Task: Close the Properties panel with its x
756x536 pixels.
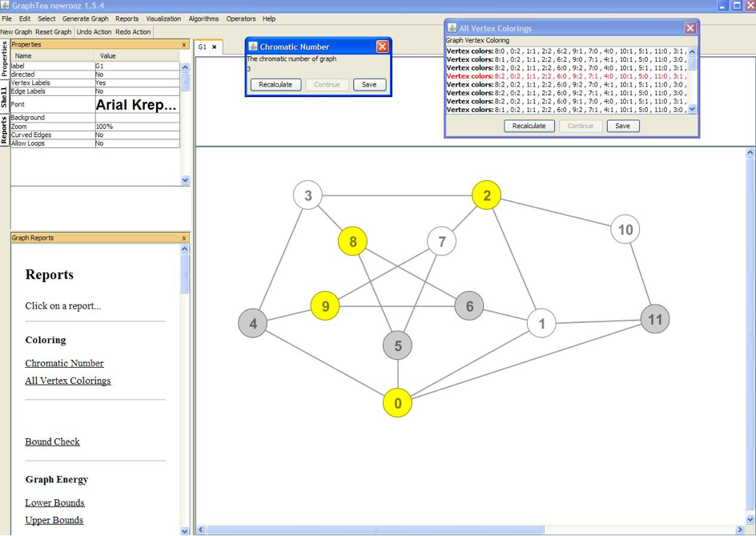Action: (x=184, y=45)
